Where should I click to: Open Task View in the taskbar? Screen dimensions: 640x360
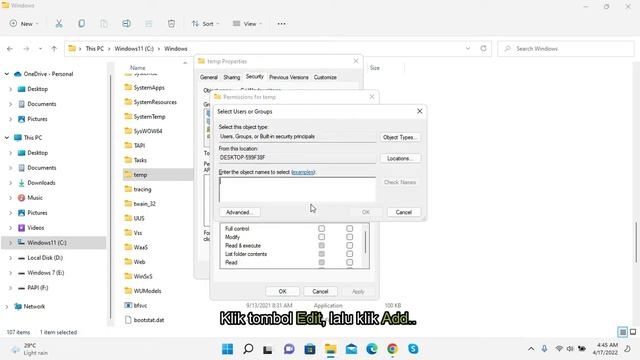coord(268,349)
